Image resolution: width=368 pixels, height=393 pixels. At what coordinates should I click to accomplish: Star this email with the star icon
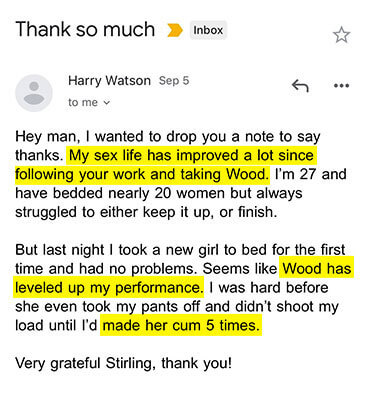[x=341, y=35]
